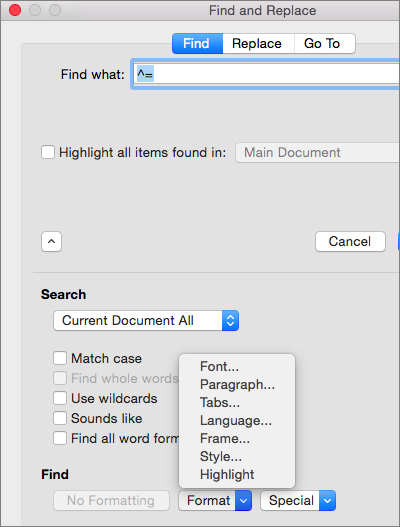Enable Highlight all items found in
Viewport: 400px width, 527px height.
(x=48, y=152)
